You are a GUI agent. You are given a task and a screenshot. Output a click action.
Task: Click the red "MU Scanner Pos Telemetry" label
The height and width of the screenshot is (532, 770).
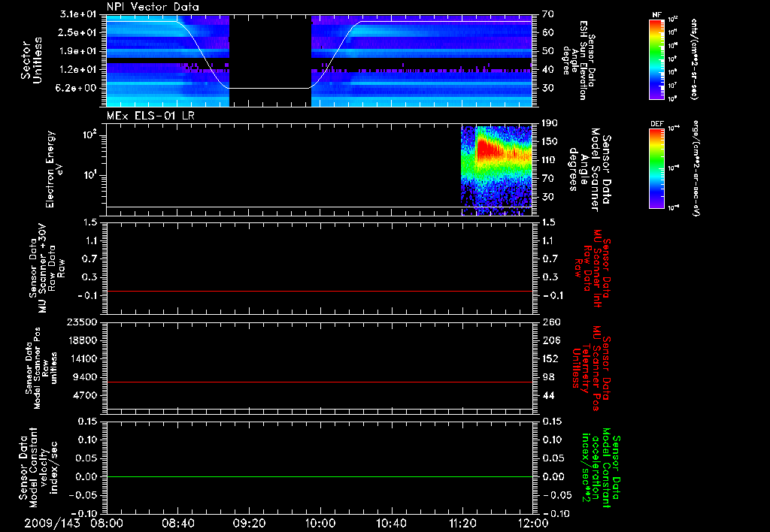point(590,368)
